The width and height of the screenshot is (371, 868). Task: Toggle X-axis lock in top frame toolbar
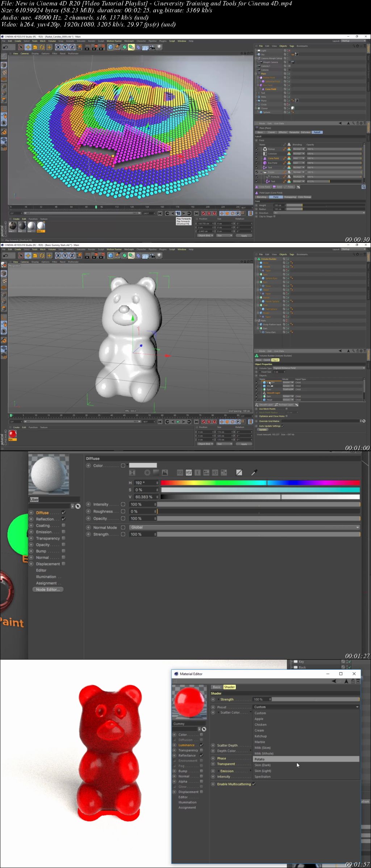tap(58, 47)
